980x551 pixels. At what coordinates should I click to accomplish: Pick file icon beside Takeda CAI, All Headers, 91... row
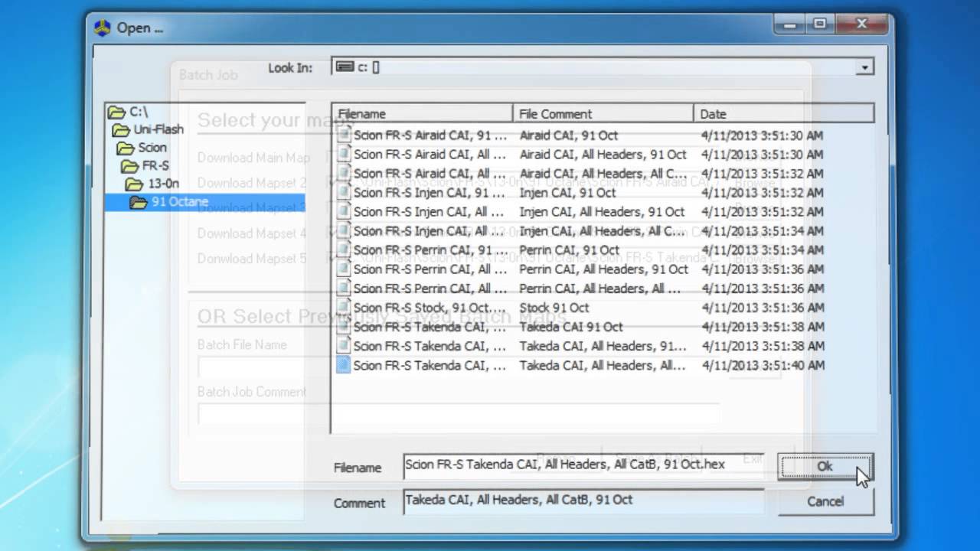[343, 346]
